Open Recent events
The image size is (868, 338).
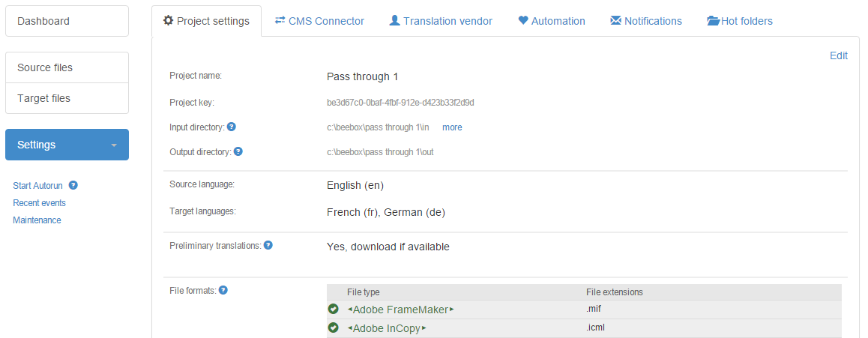pyautogui.click(x=39, y=203)
